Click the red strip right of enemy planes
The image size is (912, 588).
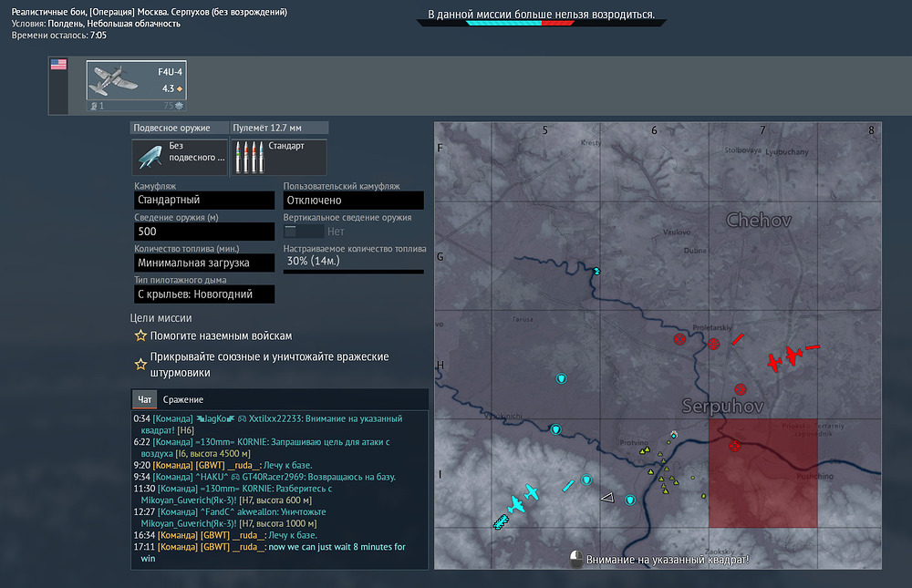tap(813, 347)
